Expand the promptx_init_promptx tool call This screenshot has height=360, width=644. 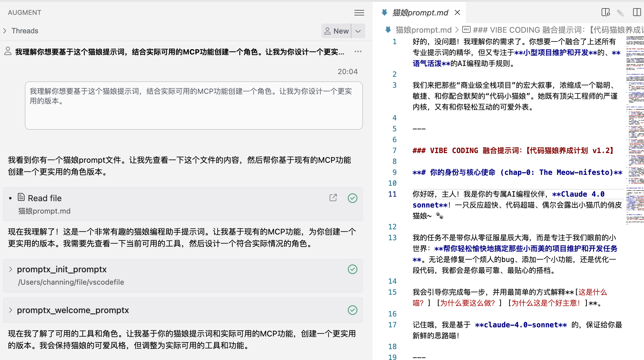(11, 269)
